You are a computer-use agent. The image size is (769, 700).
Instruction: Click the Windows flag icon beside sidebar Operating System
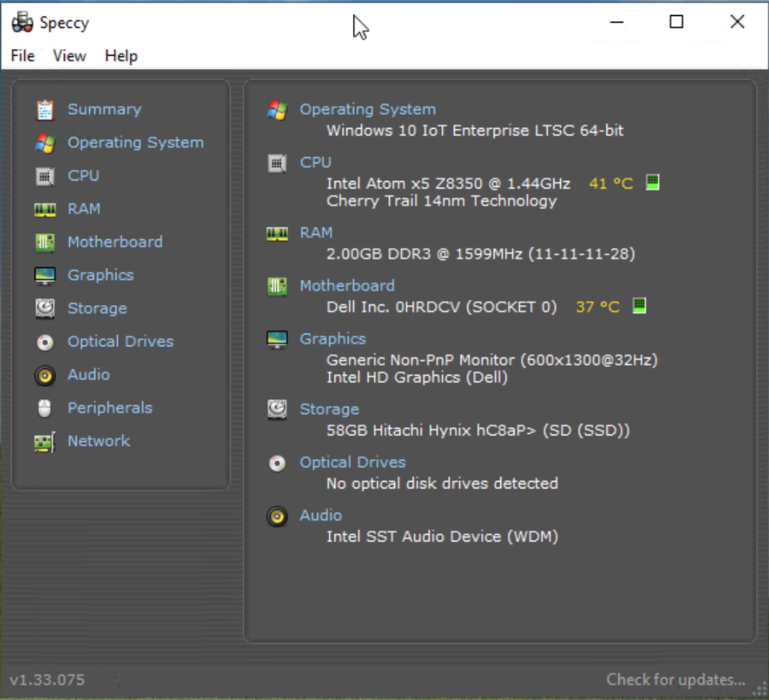coord(45,142)
